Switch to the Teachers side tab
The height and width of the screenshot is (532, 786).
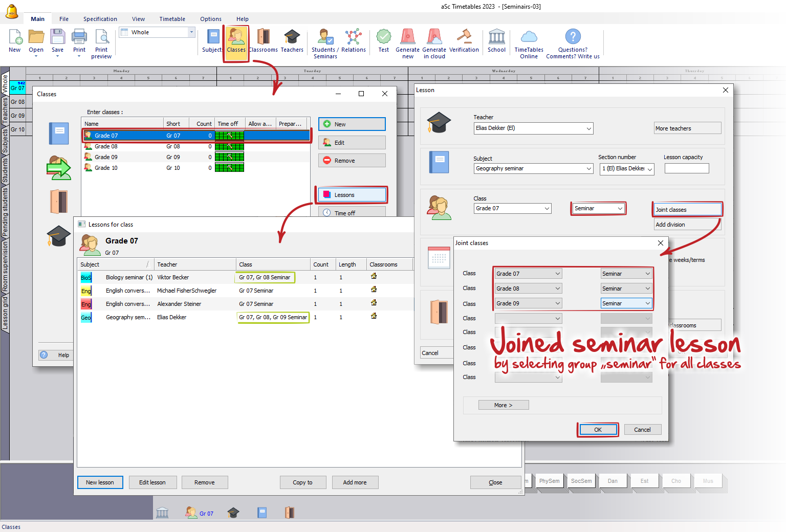pyautogui.click(x=5, y=110)
